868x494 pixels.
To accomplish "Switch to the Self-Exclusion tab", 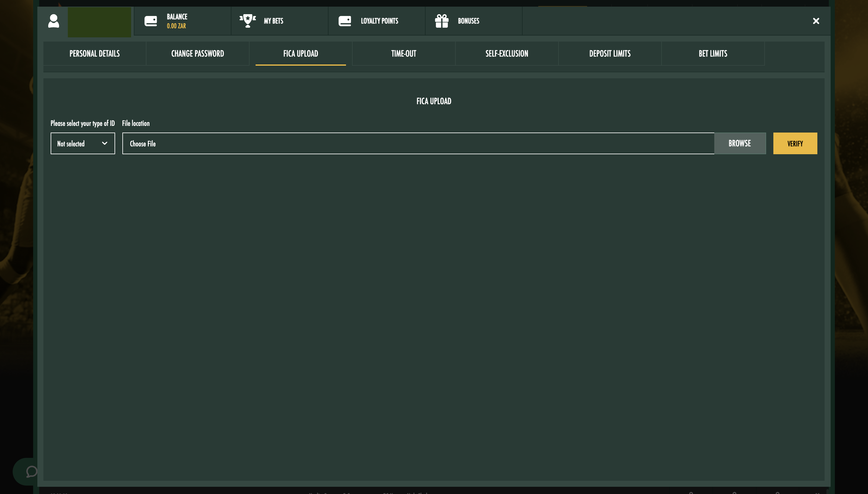I will pyautogui.click(x=506, y=53).
